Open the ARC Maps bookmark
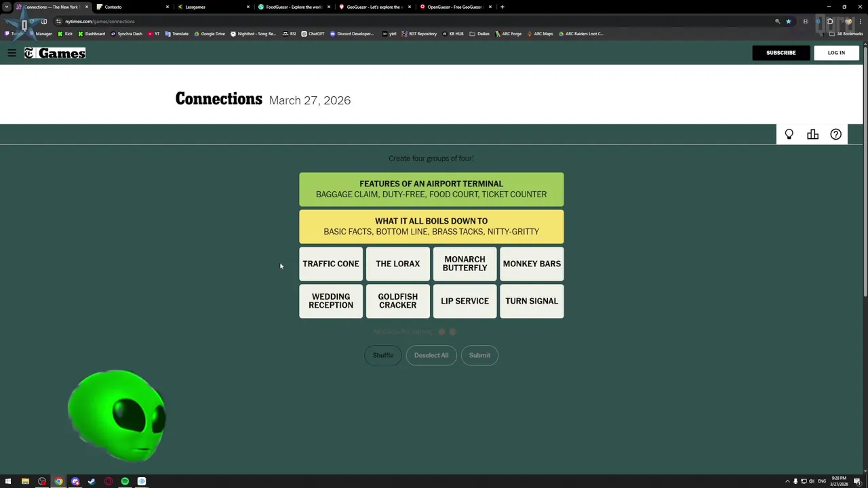 tap(540, 33)
